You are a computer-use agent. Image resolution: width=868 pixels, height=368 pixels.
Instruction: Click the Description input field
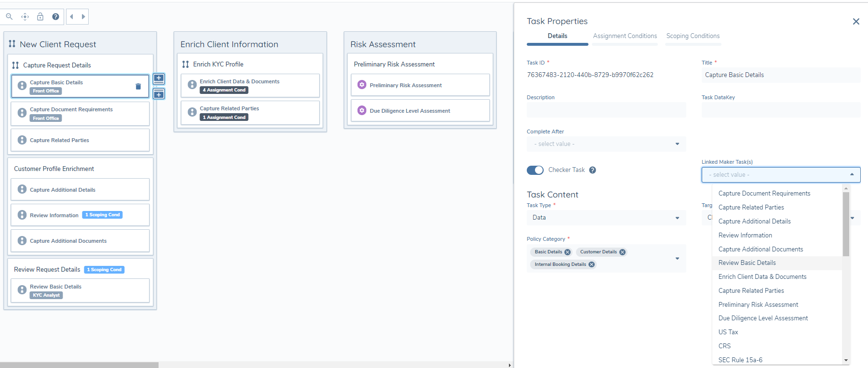(606, 110)
